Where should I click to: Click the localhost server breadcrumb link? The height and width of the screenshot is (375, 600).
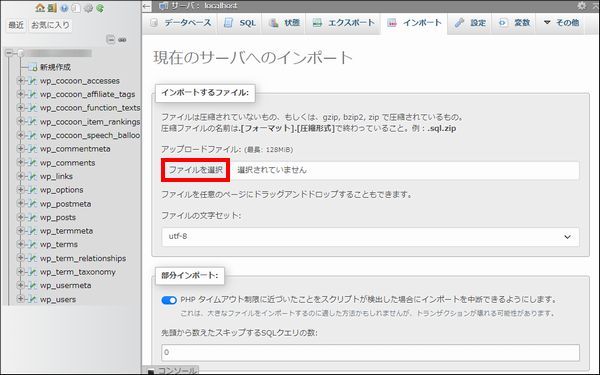pos(220,6)
